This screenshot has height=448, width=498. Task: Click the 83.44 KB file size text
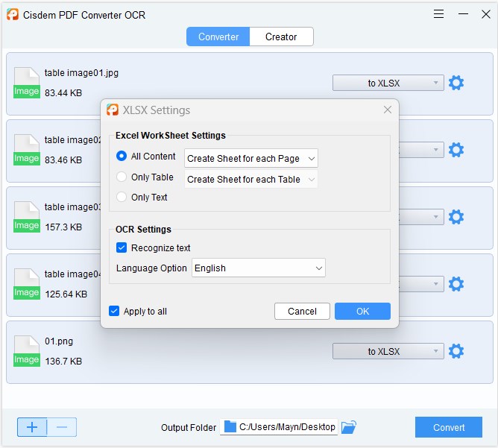[63, 93]
